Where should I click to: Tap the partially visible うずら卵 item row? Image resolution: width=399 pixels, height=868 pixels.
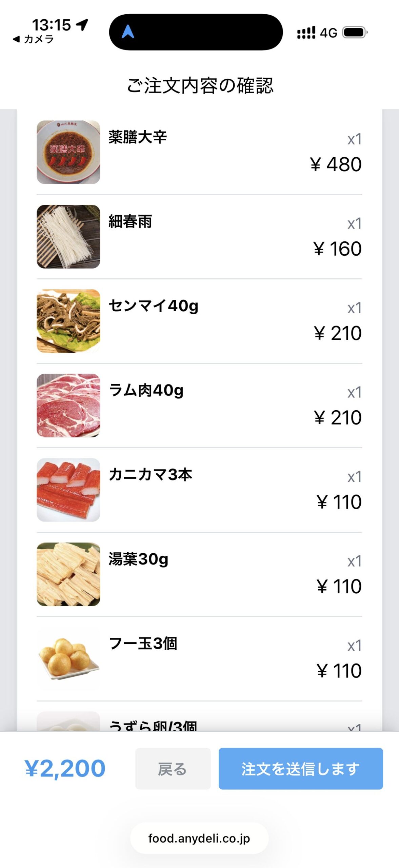199,724
